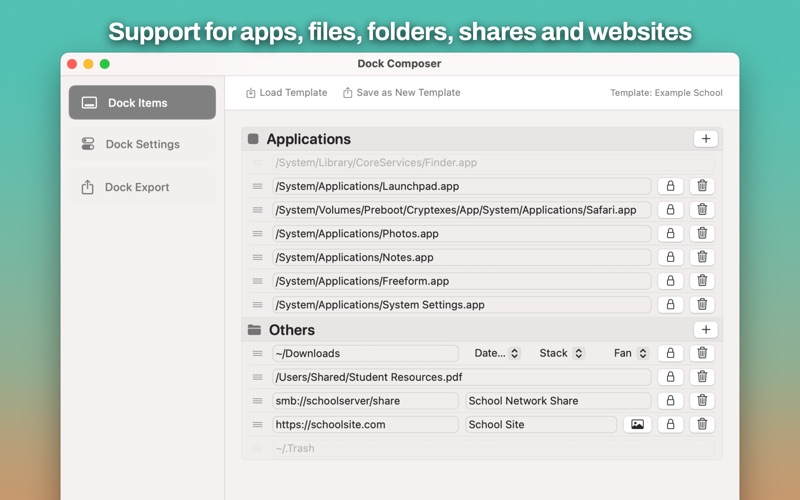Screen dimensions: 800x500
Task: Lock the Freeform.app entry
Action: (670, 281)
